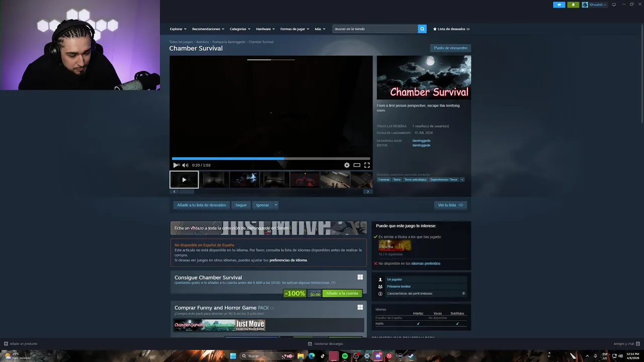The image size is (644, 362).
Task: Expand the dropdown arrow next to Ignorar
Action: (x=276, y=205)
